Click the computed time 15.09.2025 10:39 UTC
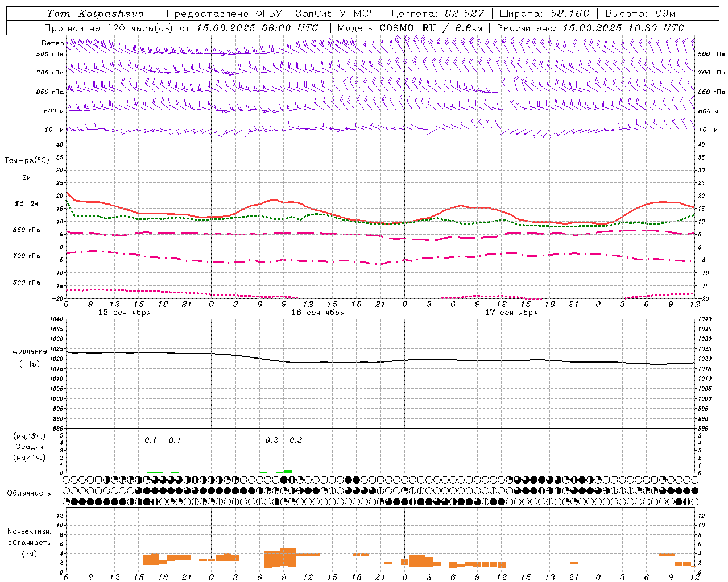The height and width of the screenshot is (582, 728). (623, 28)
